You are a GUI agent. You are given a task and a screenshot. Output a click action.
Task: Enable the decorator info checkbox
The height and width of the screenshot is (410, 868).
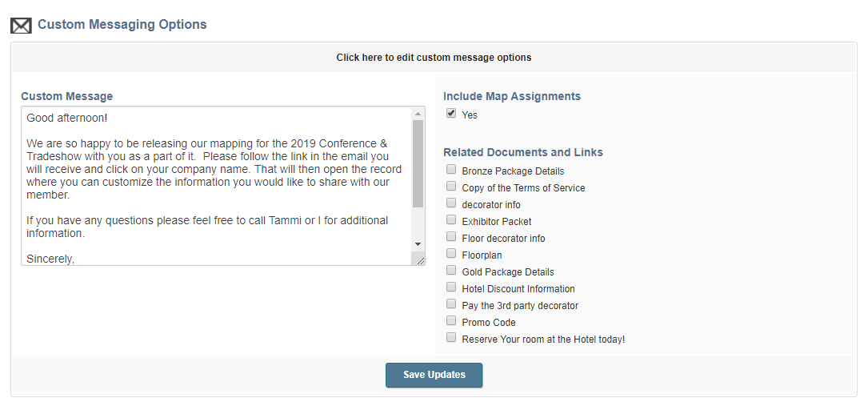[451, 203]
